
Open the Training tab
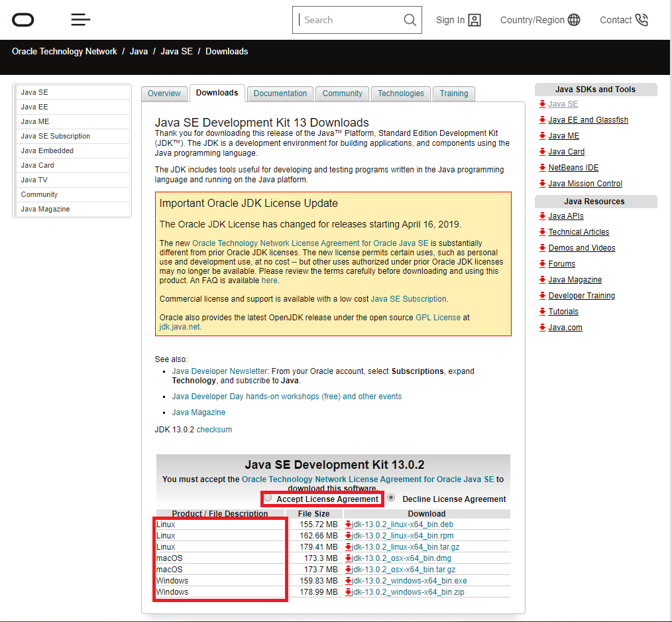454,93
